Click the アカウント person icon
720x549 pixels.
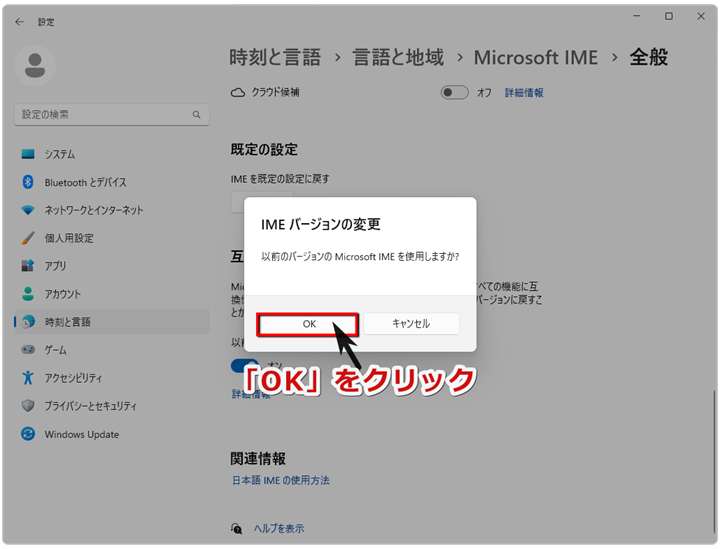coord(28,294)
